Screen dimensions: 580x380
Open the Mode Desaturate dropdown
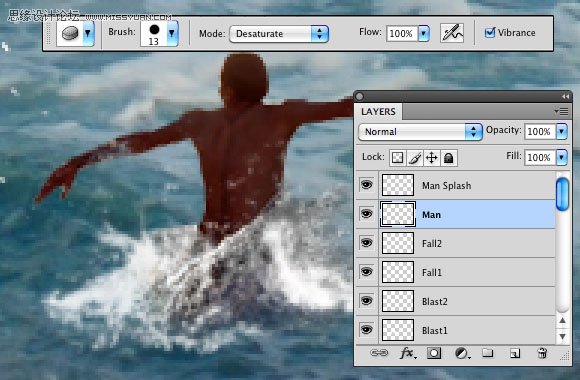tap(279, 34)
